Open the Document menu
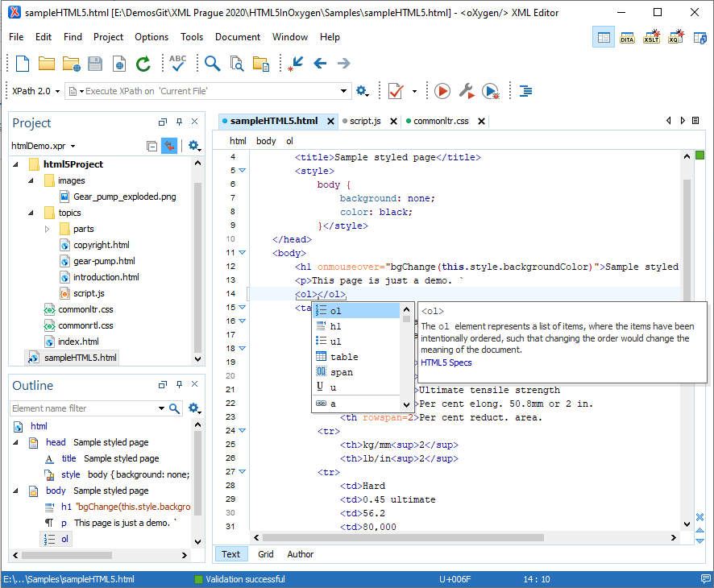This screenshot has height=588, width=714. point(237,37)
